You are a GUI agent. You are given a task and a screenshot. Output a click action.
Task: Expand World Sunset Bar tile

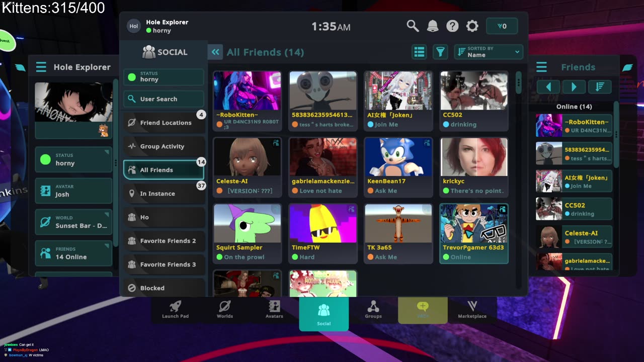[73, 222]
